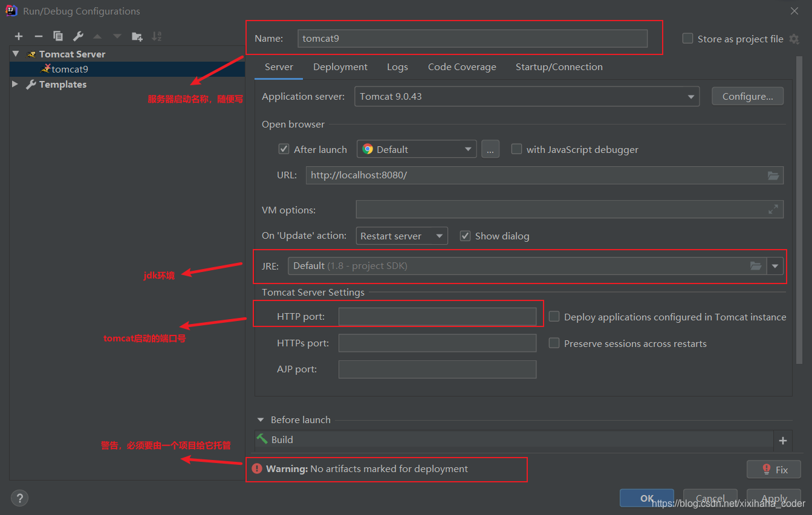Remove the selected configuration

click(x=38, y=36)
